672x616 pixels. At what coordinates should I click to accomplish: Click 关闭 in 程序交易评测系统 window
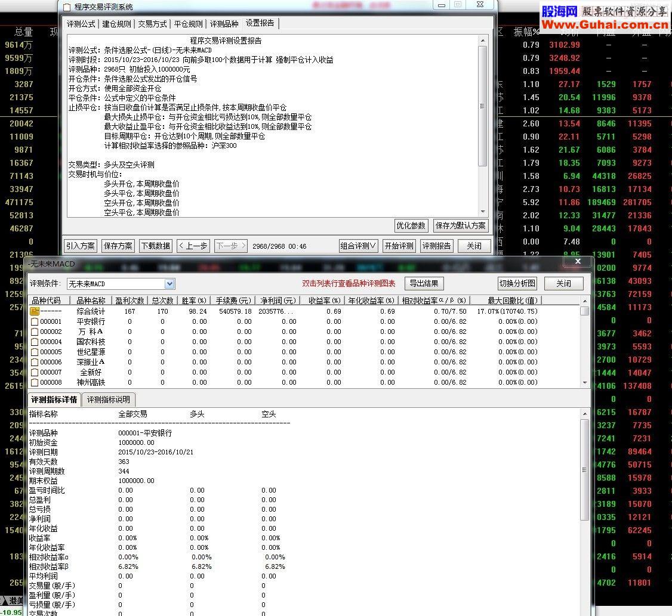click(x=474, y=246)
